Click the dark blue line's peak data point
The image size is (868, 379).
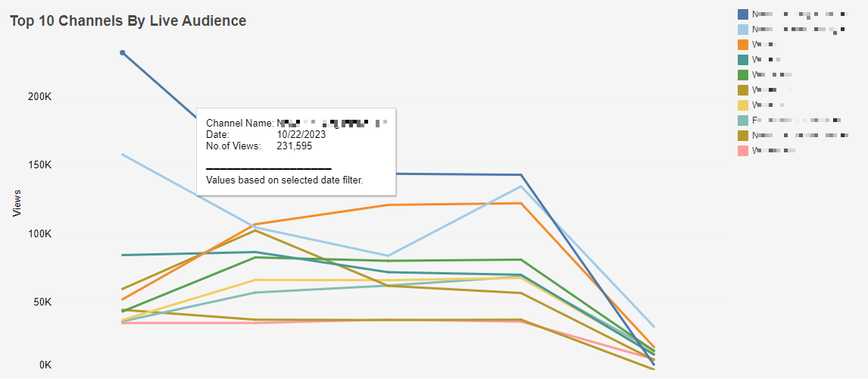coord(123,53)
